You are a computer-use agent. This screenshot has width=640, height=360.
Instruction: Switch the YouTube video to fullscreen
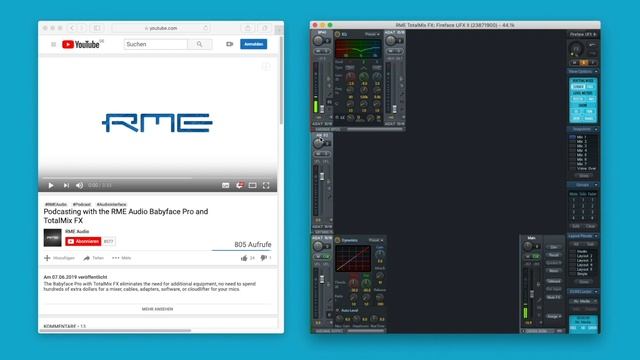tap(266, 185)
